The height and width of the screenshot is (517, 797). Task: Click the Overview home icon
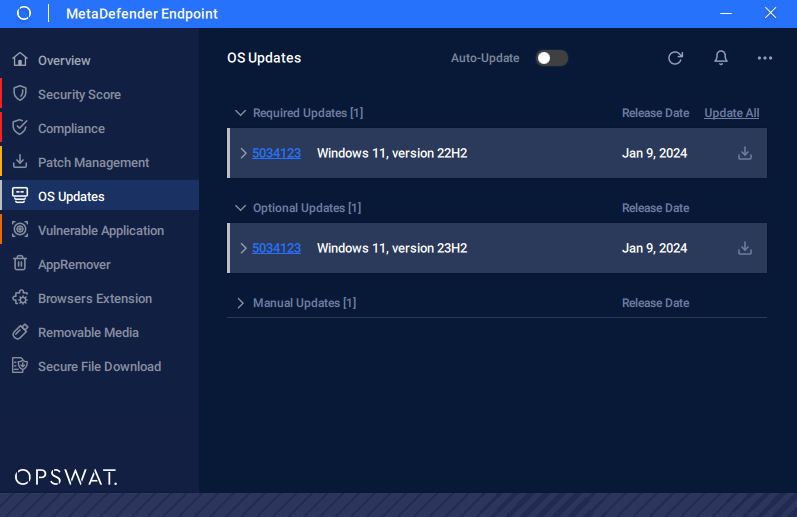tap(20, 59)
